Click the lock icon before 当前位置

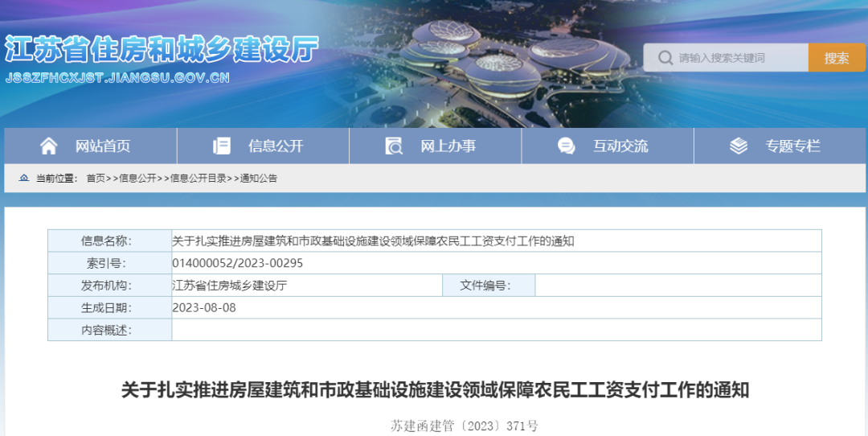pyautogui.click(x=24, y=179)
